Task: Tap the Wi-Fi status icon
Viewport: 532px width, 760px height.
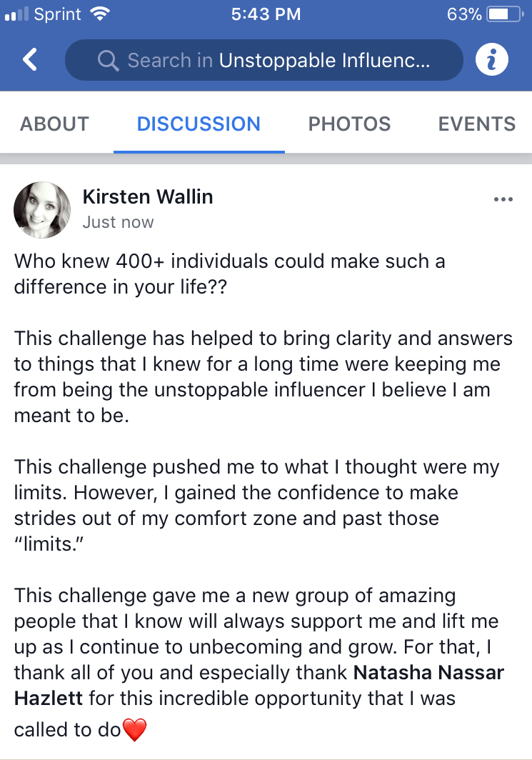Action: (x=100, y=14)
